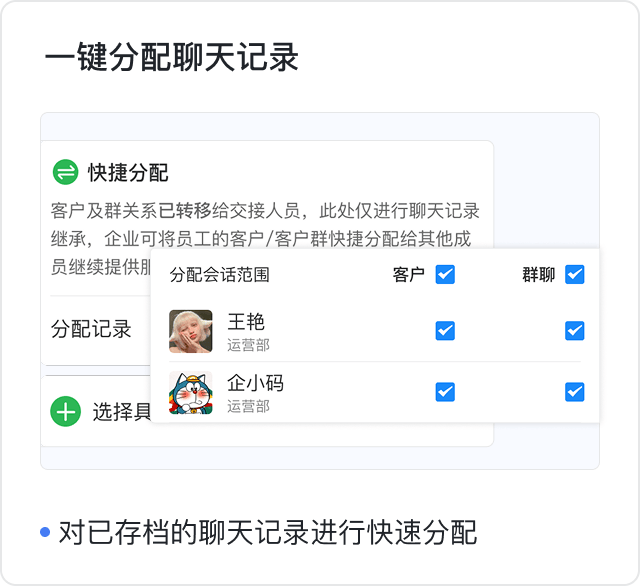
Task: Uncheck 企小码's customer checkbox
Action: click(x=445, y=392)
